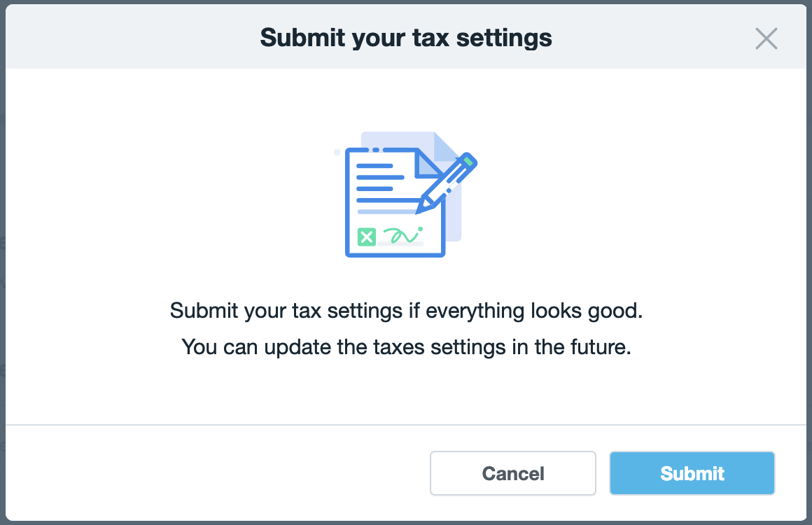The width and height of the screenshot is (812, 525).
Task: Click the green X checkbox on document
Action: pos(367,237)
